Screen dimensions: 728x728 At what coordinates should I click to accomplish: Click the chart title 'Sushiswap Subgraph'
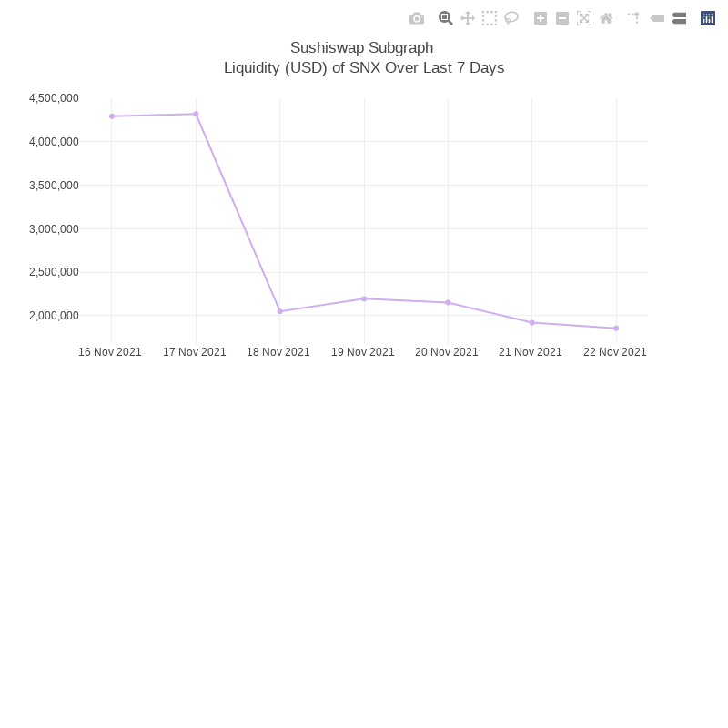361,47
